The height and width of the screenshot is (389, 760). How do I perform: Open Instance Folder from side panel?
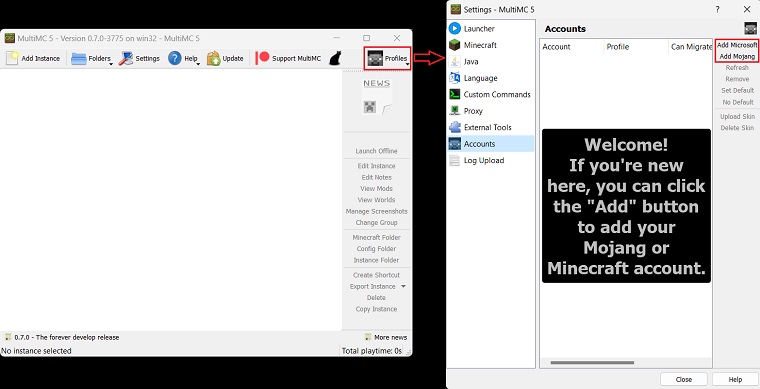click(x=376, y=260)
